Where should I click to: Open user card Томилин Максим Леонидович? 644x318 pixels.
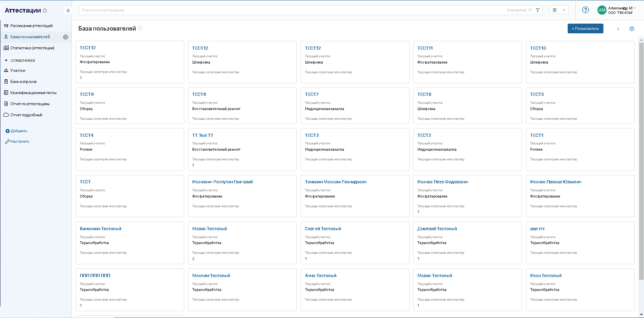pyautogui.click(x=336, y=182)
